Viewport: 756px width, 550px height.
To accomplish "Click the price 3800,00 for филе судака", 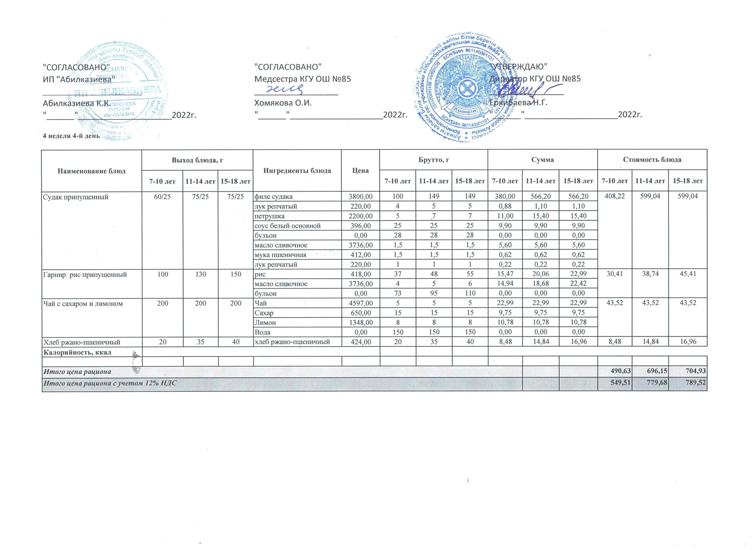I will (x=360, y=197).
